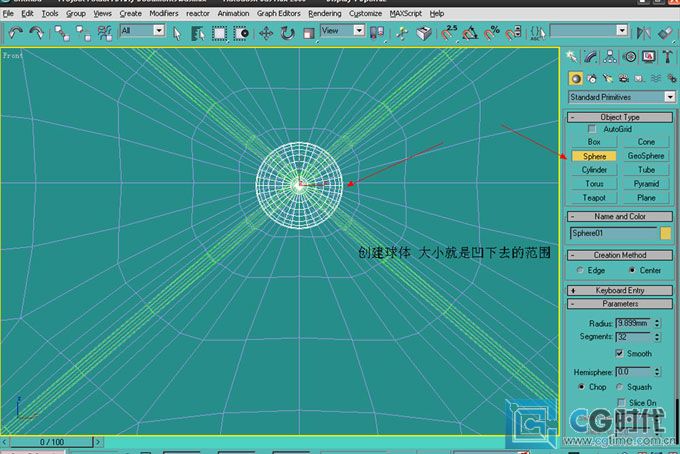
Task: Collapse the Object Type rollout
Action: tap(620, 117)
